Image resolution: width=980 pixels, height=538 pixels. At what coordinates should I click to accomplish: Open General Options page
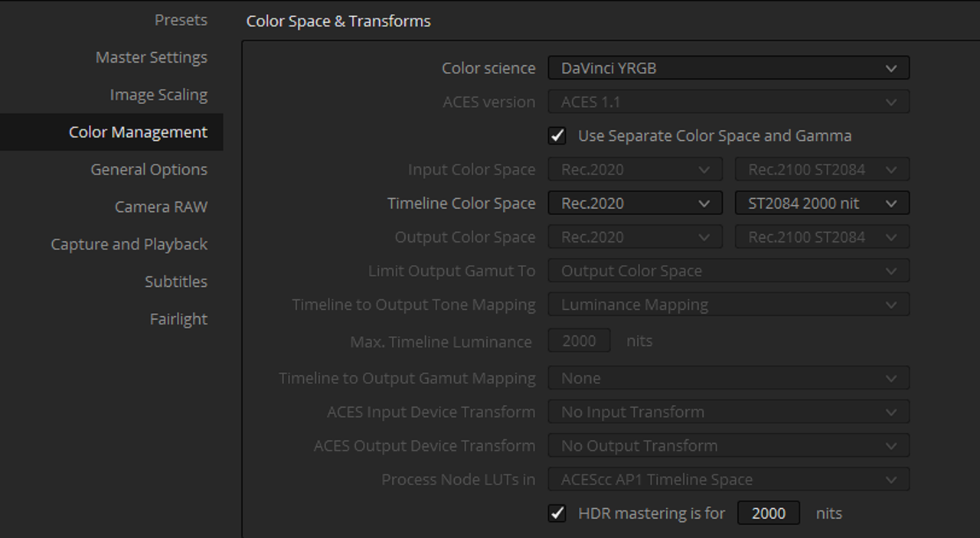pos(149,170)
